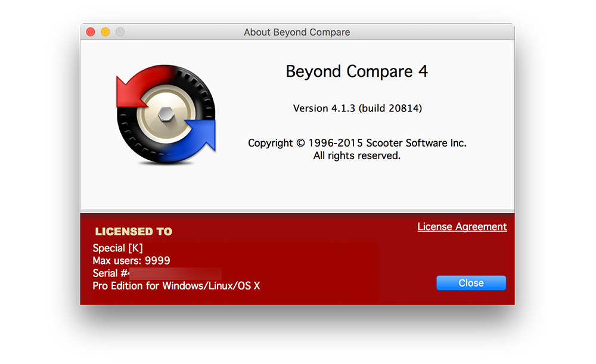Screen dimensions: 596x364
Task: Close the About window with red button
Action: (91, 32)
